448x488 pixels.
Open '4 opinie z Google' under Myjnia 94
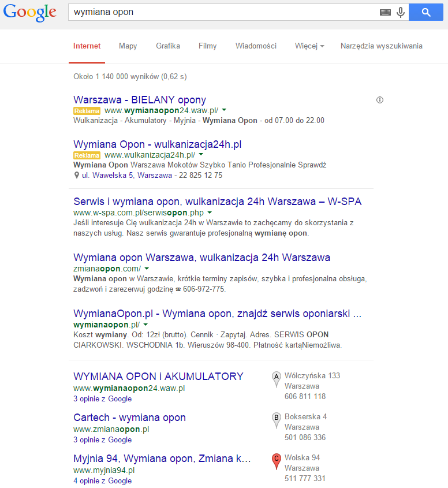pos(102,481)
